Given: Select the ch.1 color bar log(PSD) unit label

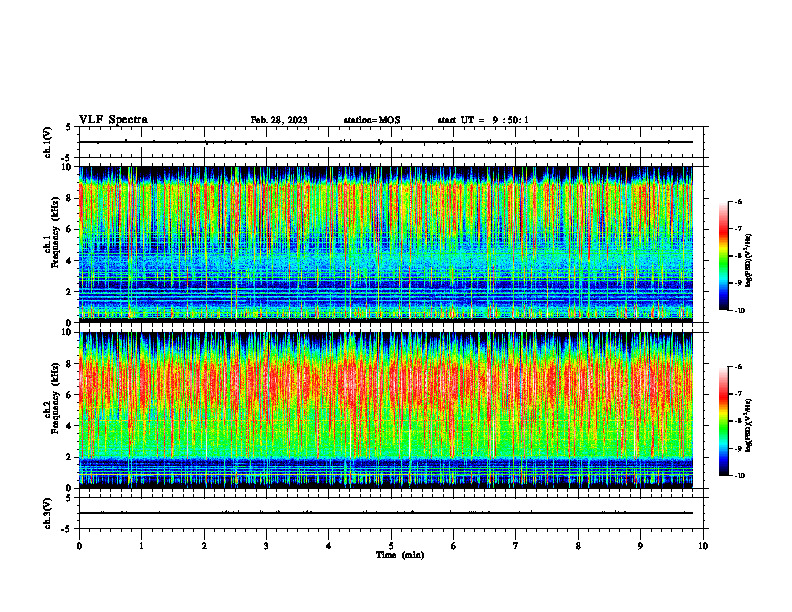Looking at the screenshot, I should 749,260.
